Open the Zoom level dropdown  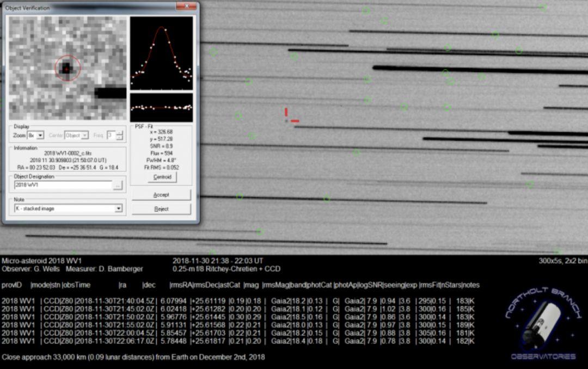[40, 135]
